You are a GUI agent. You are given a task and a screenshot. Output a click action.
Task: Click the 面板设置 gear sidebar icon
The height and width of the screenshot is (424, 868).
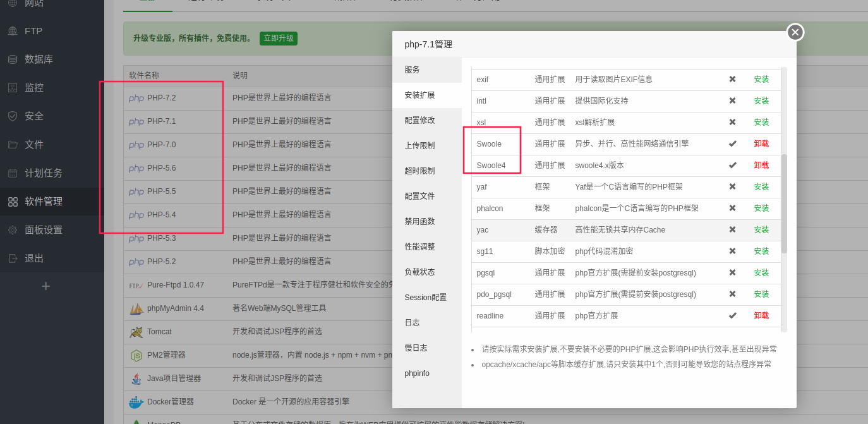(13, 230)
